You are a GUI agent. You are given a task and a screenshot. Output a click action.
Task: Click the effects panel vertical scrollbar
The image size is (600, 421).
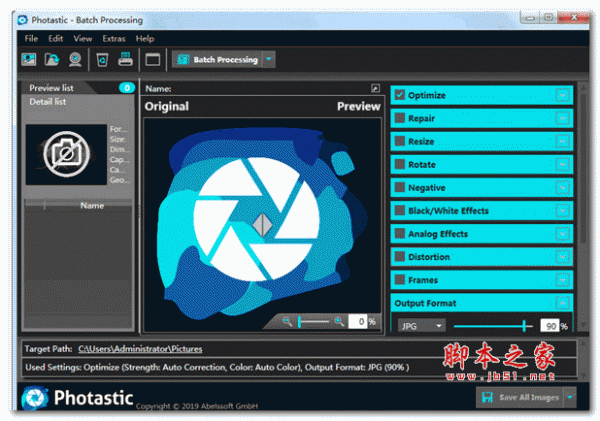[x=583, y=168]
